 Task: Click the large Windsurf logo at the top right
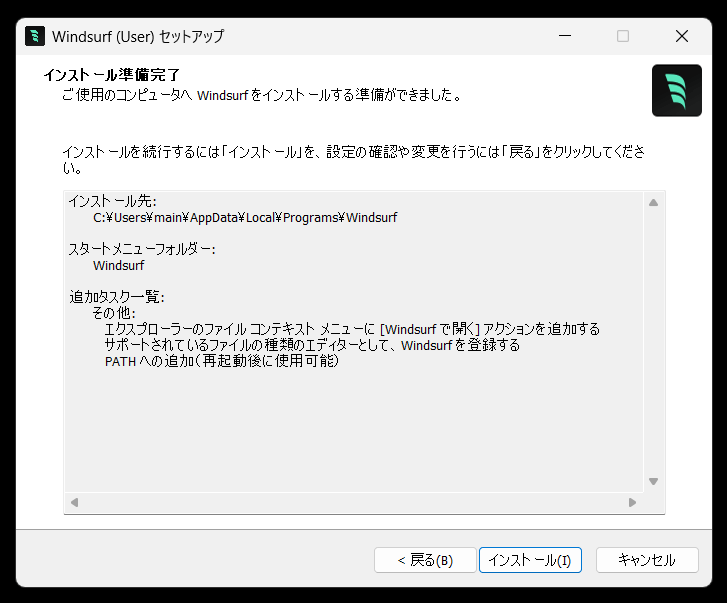pyautogui.click(x=676, y=90)
